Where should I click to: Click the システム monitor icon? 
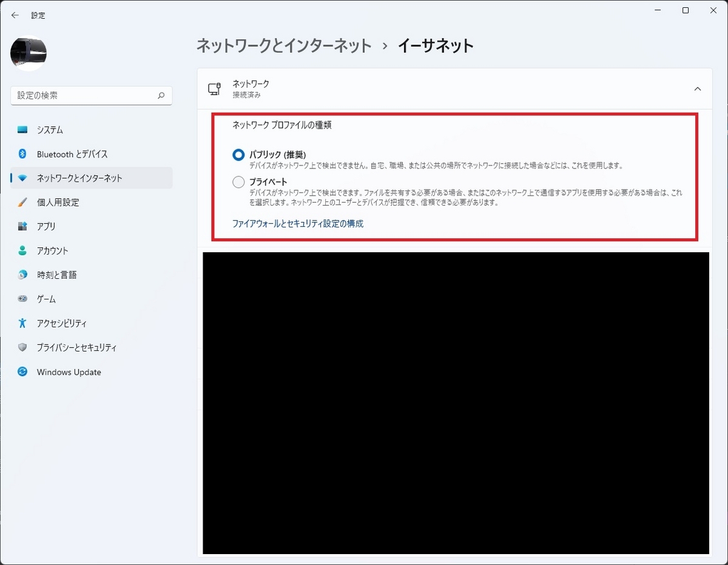click(x=22, y=130)
